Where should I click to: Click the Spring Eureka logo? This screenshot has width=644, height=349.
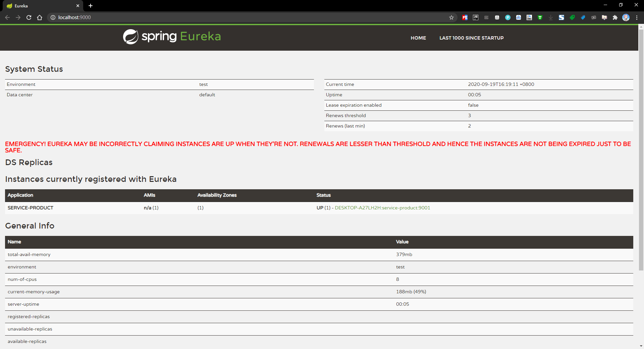tap(172, 37)
